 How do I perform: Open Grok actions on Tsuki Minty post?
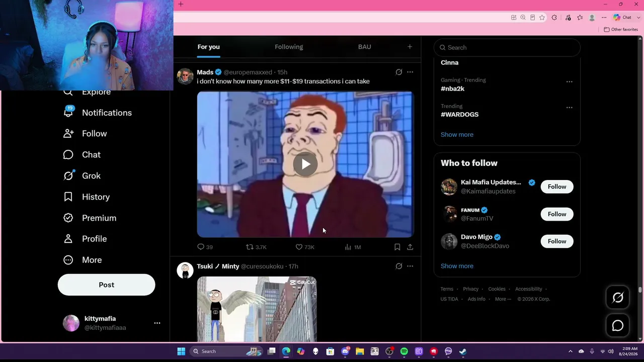(x=399, y=266)
